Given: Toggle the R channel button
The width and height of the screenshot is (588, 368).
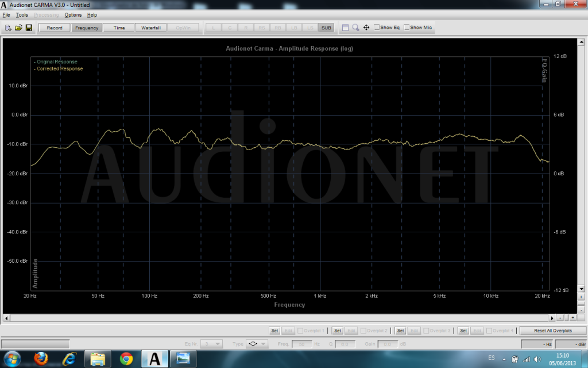Looking at the screenshot, I should pyautogui.click(x=246, y=28).
